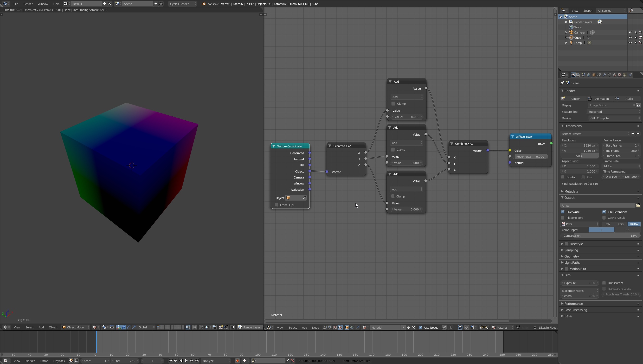Hide the Cube using its eye icon
The height and width of the screenshot is (364, 643).
click(x=630, y=37)
